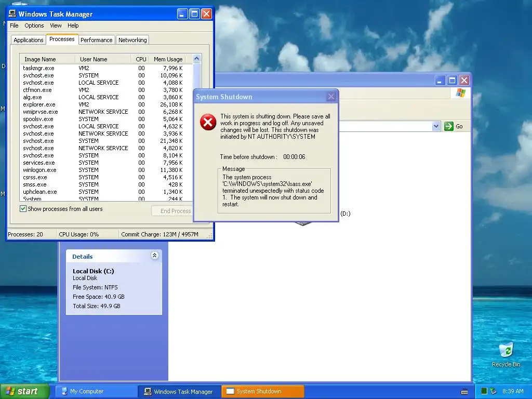Click the (D:) drive label

click(x=345, y=214)
